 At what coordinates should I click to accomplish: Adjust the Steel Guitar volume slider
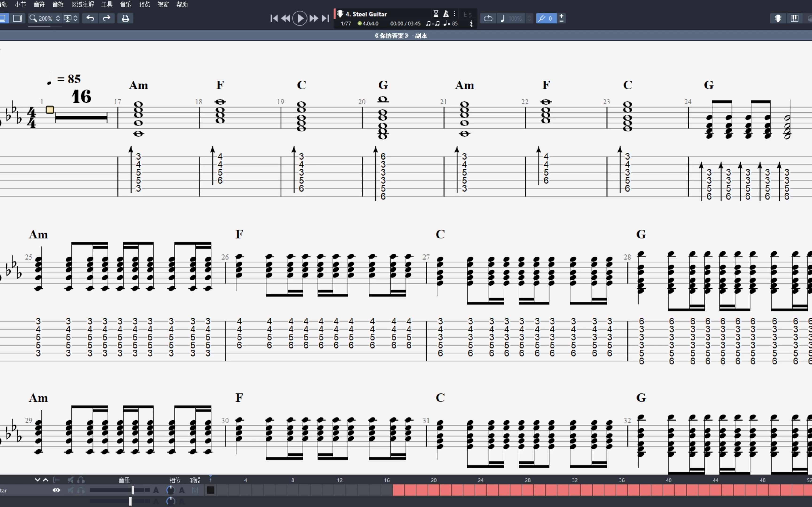click(133, 490)
